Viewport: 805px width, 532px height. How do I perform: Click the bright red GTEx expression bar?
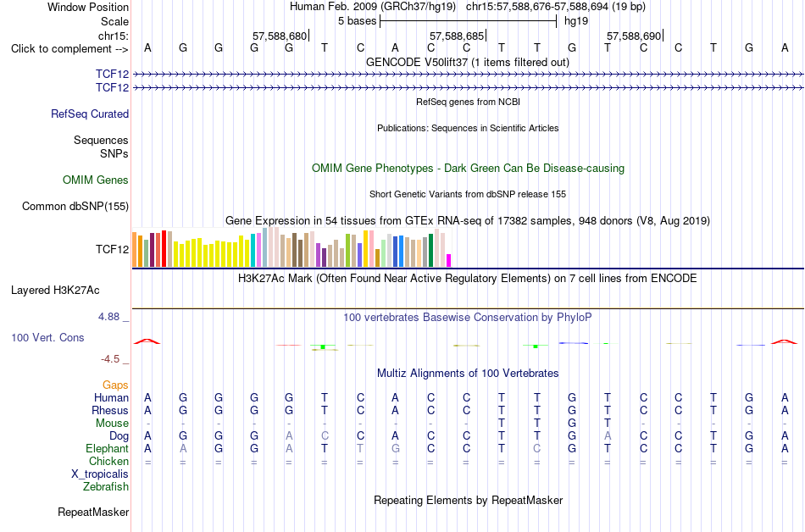[164, 249]
